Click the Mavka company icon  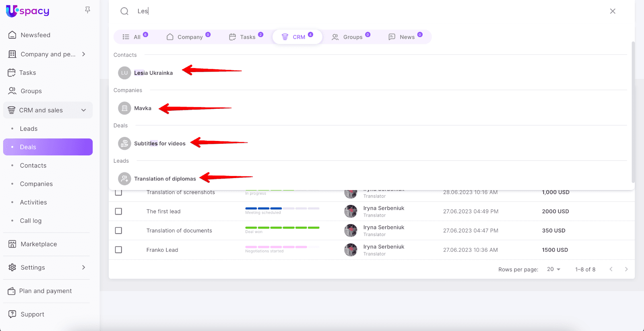124,108
